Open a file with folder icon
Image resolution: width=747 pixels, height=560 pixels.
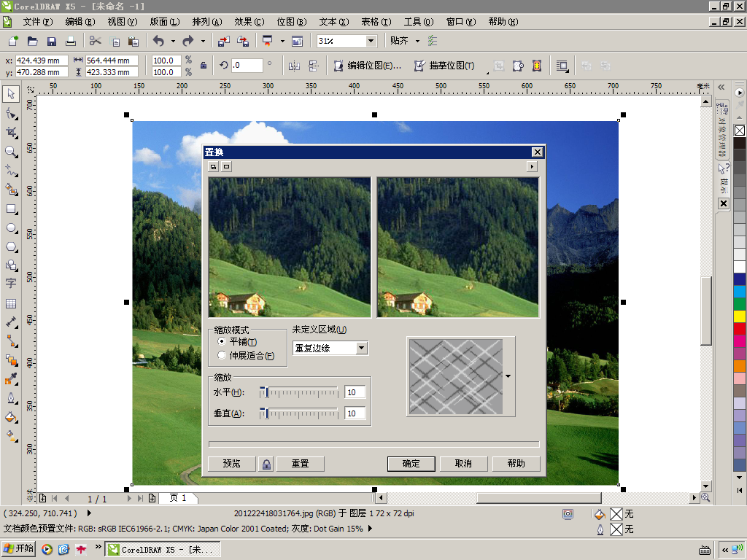click(x=32, y=41)
